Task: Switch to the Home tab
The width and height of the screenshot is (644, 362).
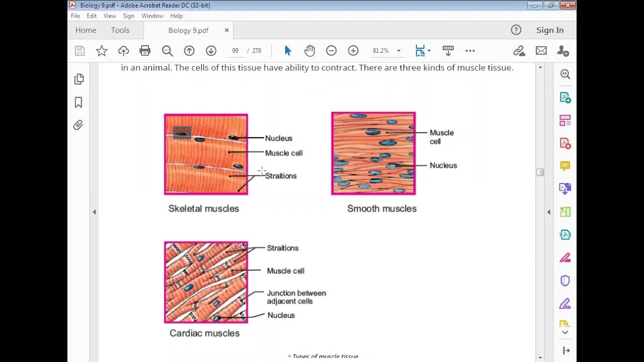Action: [86, 30]
